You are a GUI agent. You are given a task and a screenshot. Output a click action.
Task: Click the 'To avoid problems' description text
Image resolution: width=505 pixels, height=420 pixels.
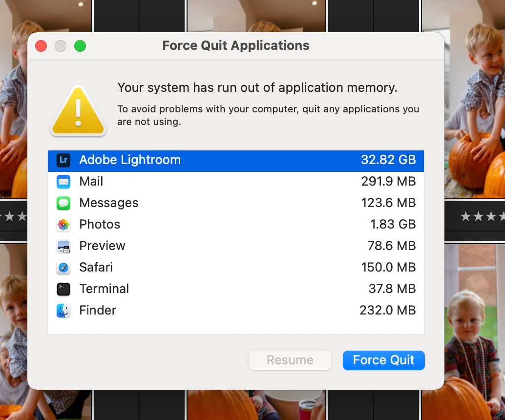pos(268,115)
